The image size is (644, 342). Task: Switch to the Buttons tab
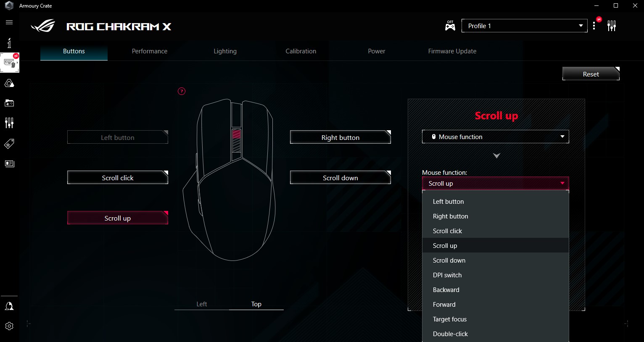click(x=74, y=51)
